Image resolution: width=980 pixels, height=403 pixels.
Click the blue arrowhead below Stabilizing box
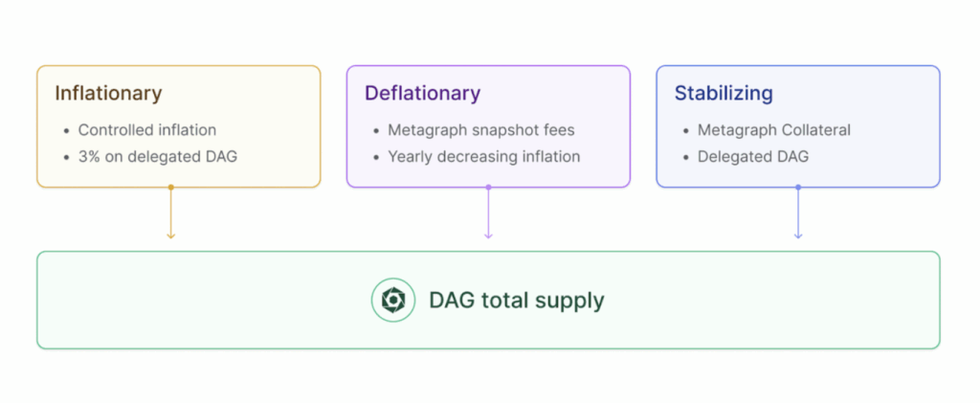(798, 235)
